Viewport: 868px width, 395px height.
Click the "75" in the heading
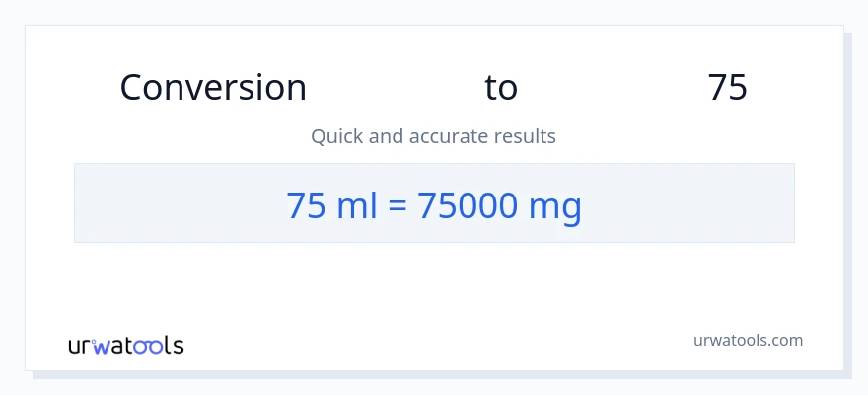[x=727, y=88]
